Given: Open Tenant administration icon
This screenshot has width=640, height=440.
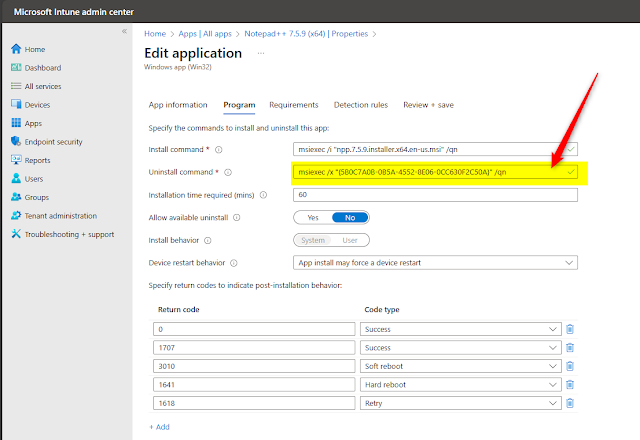Looking at the screenshot, I should (16, 215).
